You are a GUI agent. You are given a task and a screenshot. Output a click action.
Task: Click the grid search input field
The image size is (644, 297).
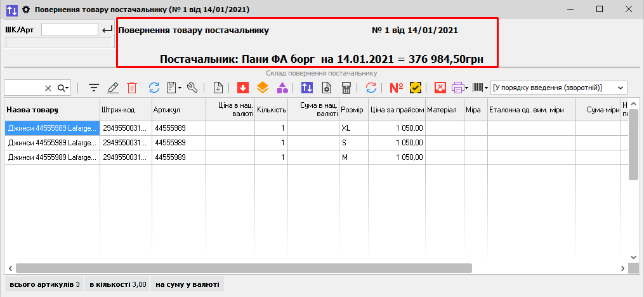click(24, 88)
